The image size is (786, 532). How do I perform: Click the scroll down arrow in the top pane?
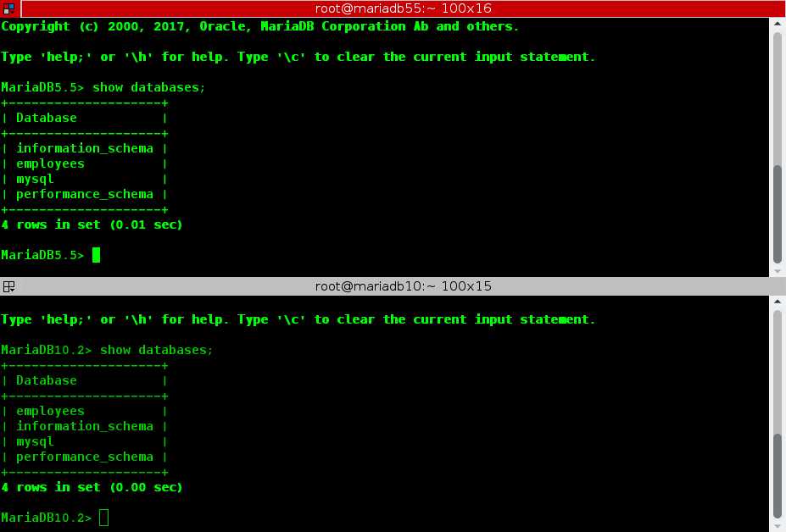[x=778, y=271]
